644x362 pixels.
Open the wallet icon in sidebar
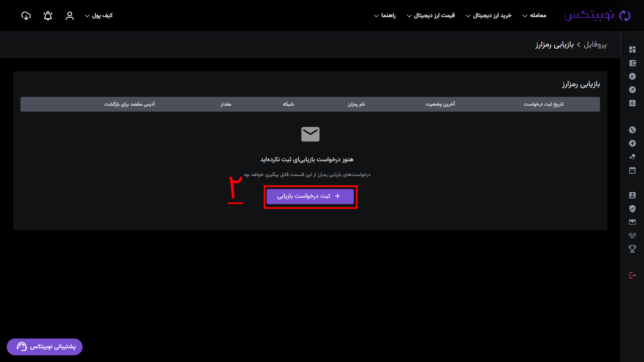click(632, 63)
